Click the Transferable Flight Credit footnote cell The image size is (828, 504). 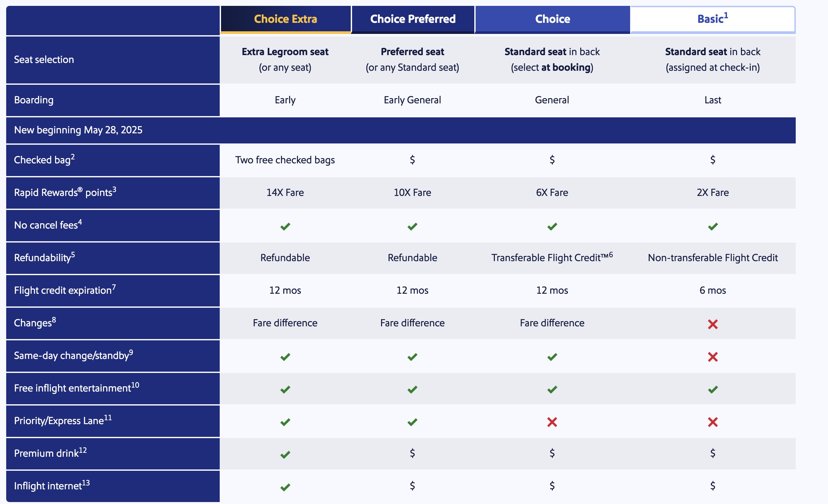point(552,257)
